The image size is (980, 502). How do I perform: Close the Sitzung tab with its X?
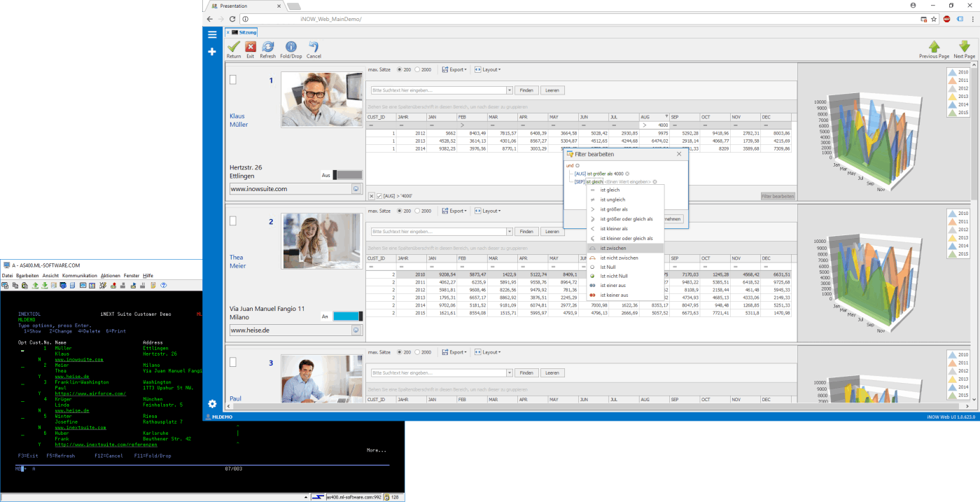click(229, 32)
